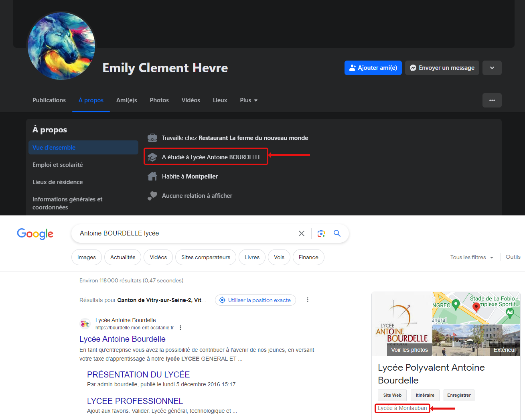Screen dimensions: 525x420
Task: Open the three-dots profile options button
Action: click(x=492, y=100)
